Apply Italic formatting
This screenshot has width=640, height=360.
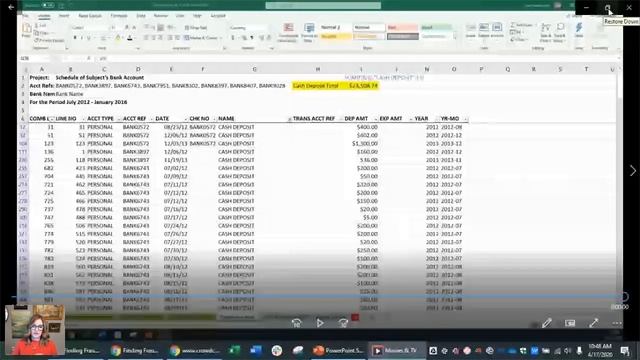pos(82,38)
